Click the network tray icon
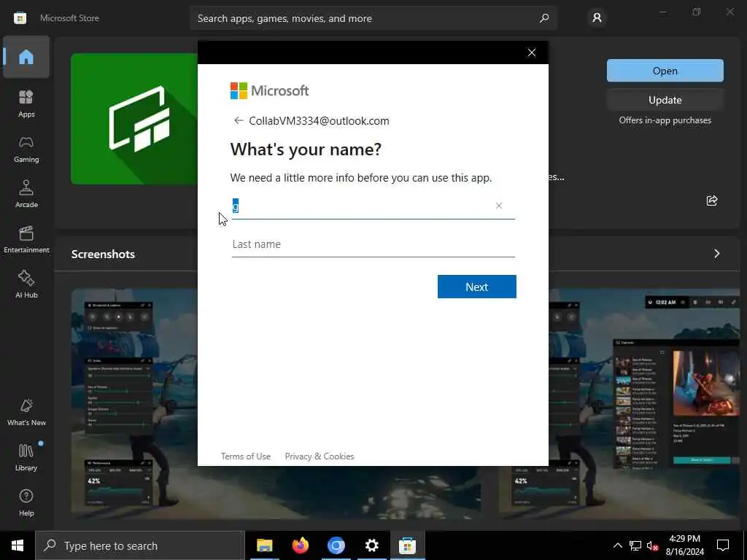Viewport: 747px width, 560px height. coord(635,545)
